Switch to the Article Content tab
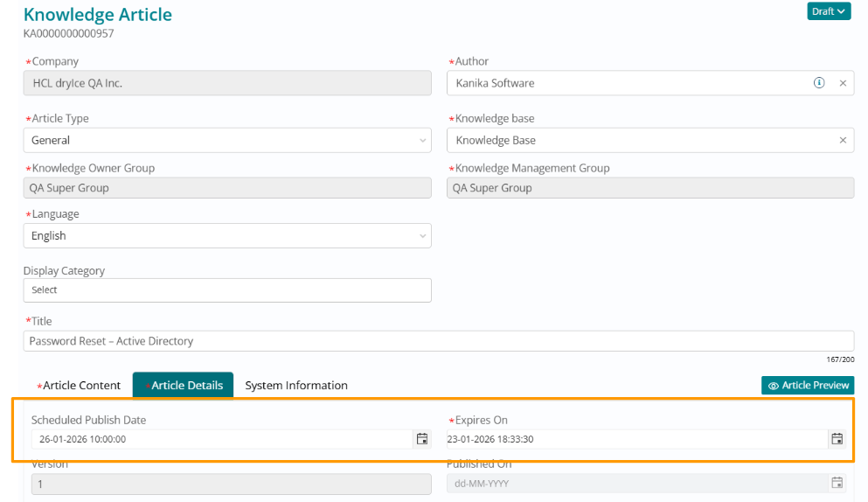The width and height of the screenshot is (868, 502). (81, 385)
